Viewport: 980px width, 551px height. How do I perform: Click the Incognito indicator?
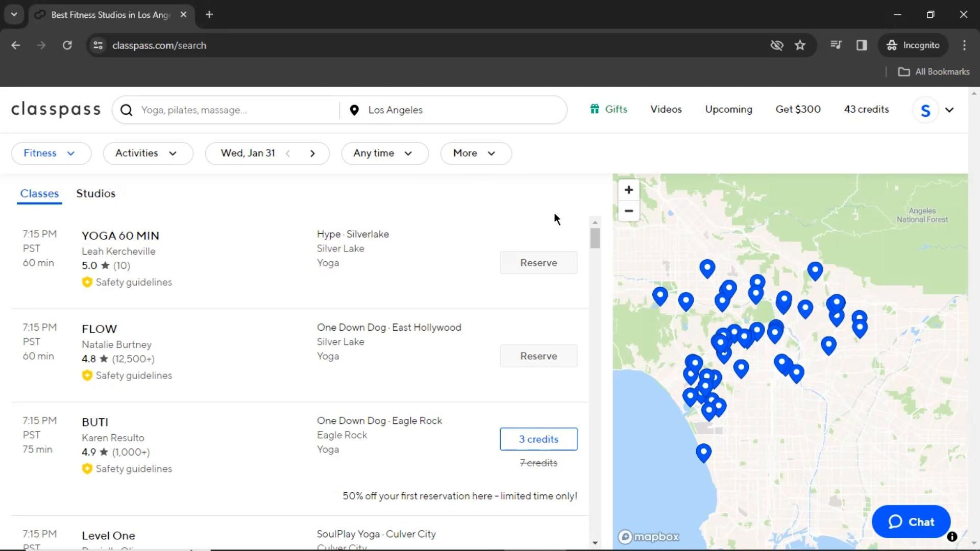tap(913, 45)
